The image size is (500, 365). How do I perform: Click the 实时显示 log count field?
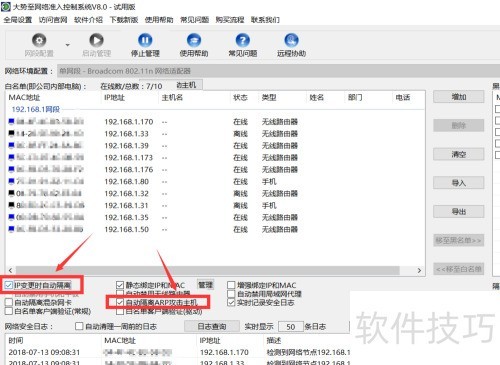click(291, 327)
